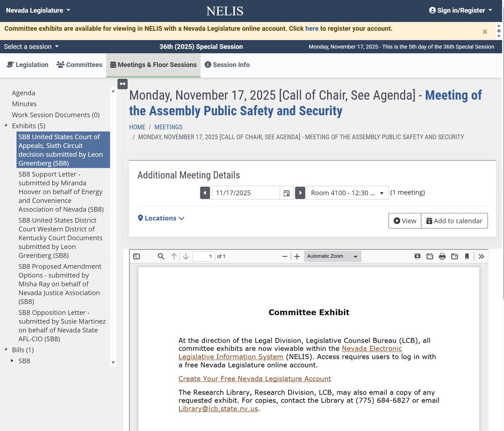Go to MEETINGS breadcrumb link
This screenshot has height=431, width=504.
(x=168, y=127)
